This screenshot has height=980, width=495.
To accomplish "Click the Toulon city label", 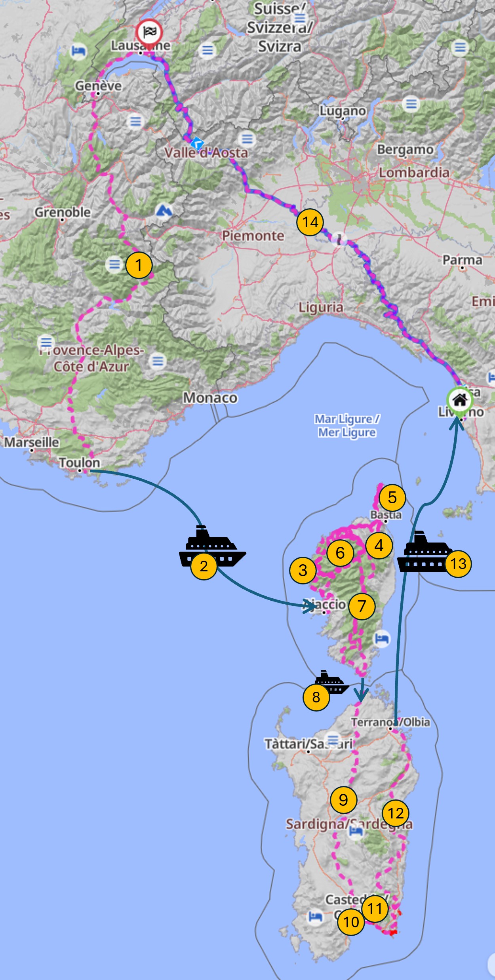I will (80, 462).
